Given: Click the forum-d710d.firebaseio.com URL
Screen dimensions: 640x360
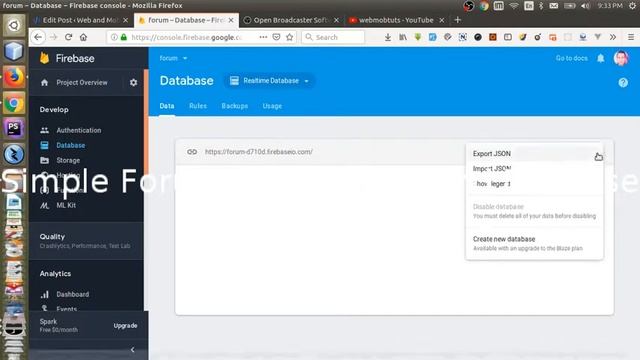Looking at the screenshot, I should click(259, 152).
